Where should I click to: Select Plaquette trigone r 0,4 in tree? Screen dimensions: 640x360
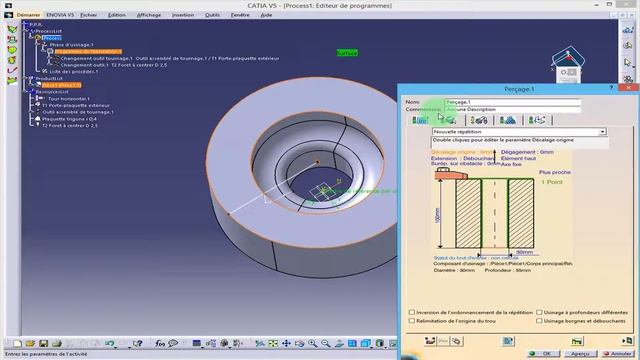[x=69, y=119]
